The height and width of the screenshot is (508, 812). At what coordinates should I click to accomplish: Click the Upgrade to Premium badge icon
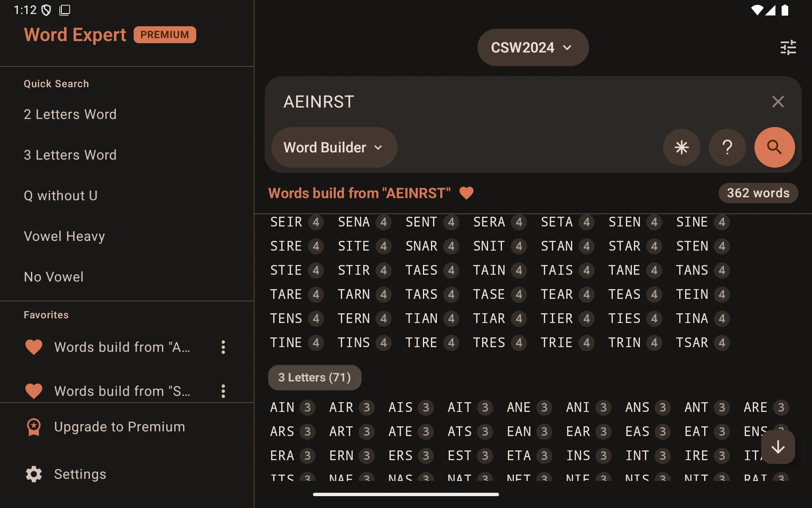34,427
